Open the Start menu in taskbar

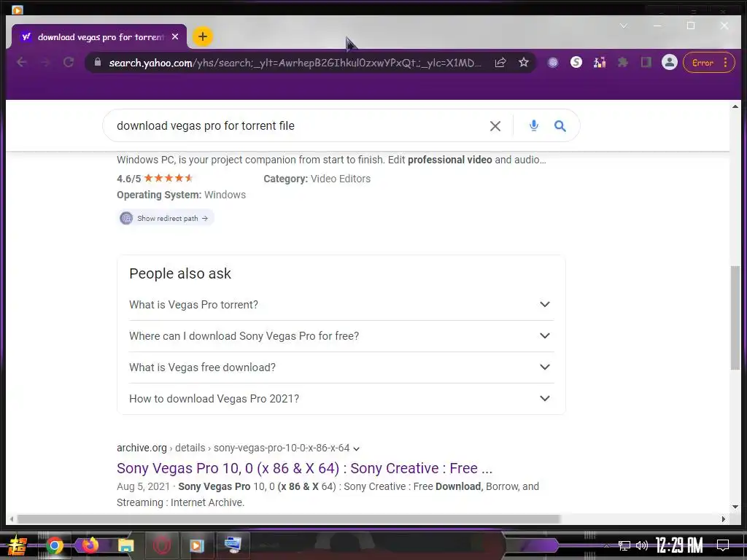18,545
